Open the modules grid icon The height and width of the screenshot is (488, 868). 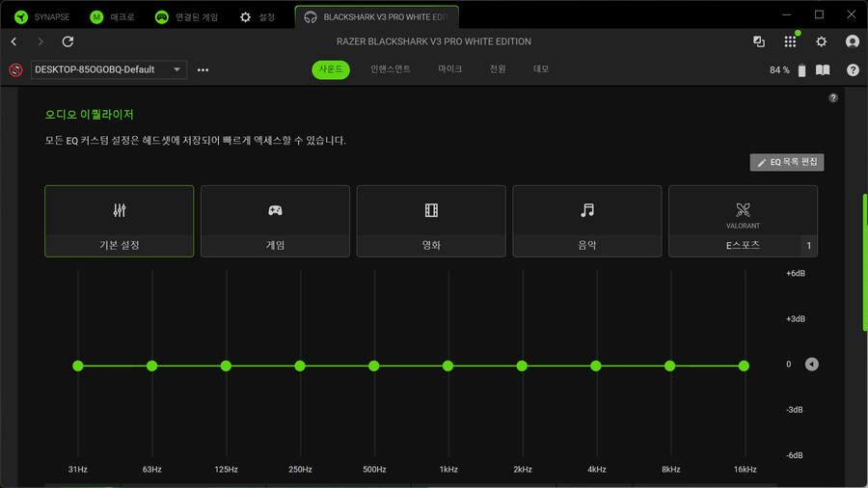pyautogui.click(x=790, y=41)
